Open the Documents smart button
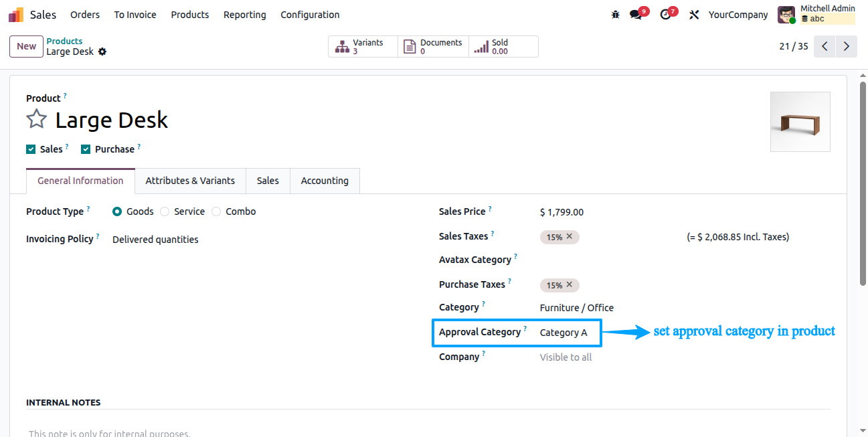The width and height of the screenshot is (868, 437). (434, 46)
